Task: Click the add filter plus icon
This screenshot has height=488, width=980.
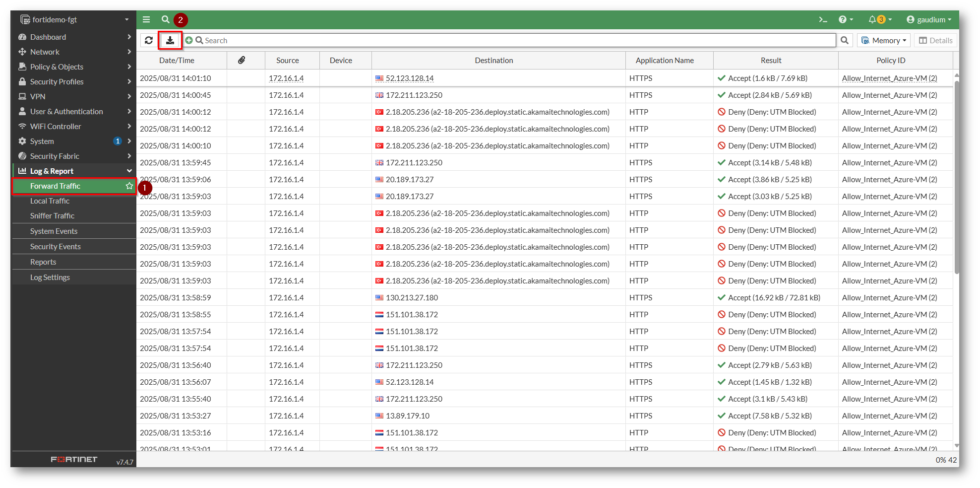Action: [x=189, y=40]
